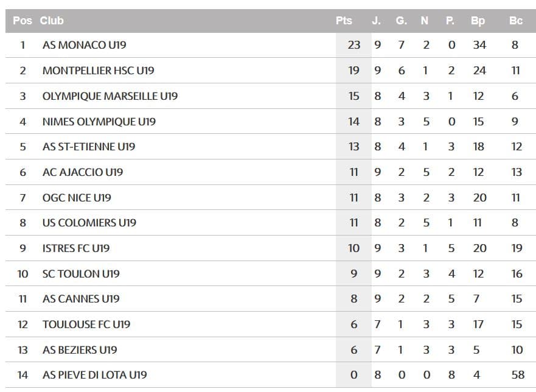Viewport: 536px width, 392px height.
Task: Open AS ST-ETIENNE U19 team
Action: [89, 147]
